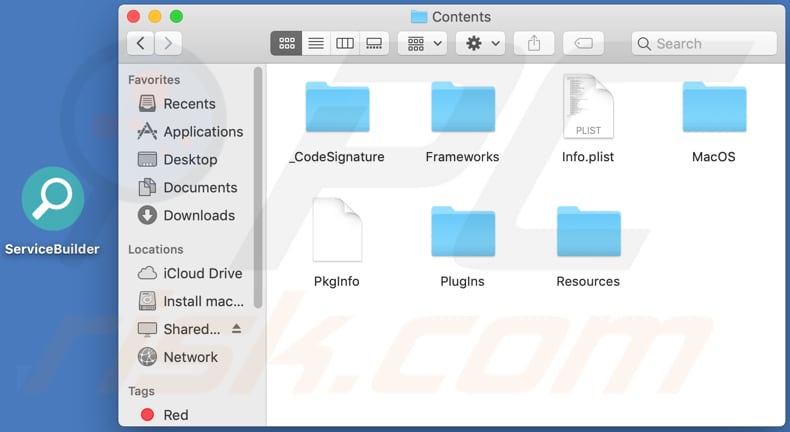
Task: Switch to gallery view mode
Action: point(374,43)
